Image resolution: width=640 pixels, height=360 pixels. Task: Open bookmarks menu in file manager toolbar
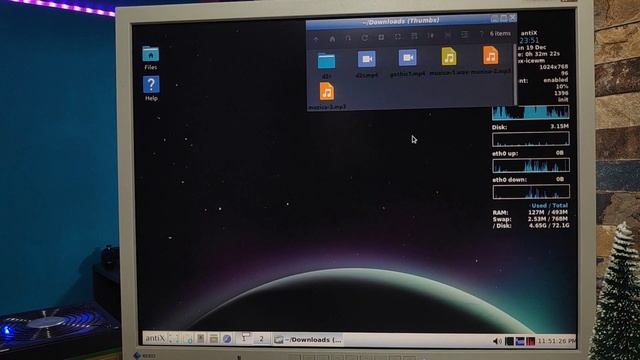pyautogui.click(x=348, y=38)
